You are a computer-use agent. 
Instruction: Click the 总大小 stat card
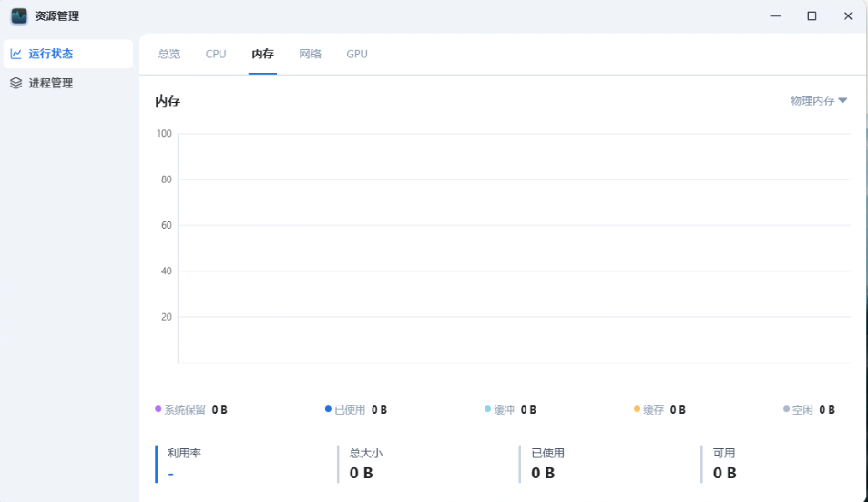(419, 463)
